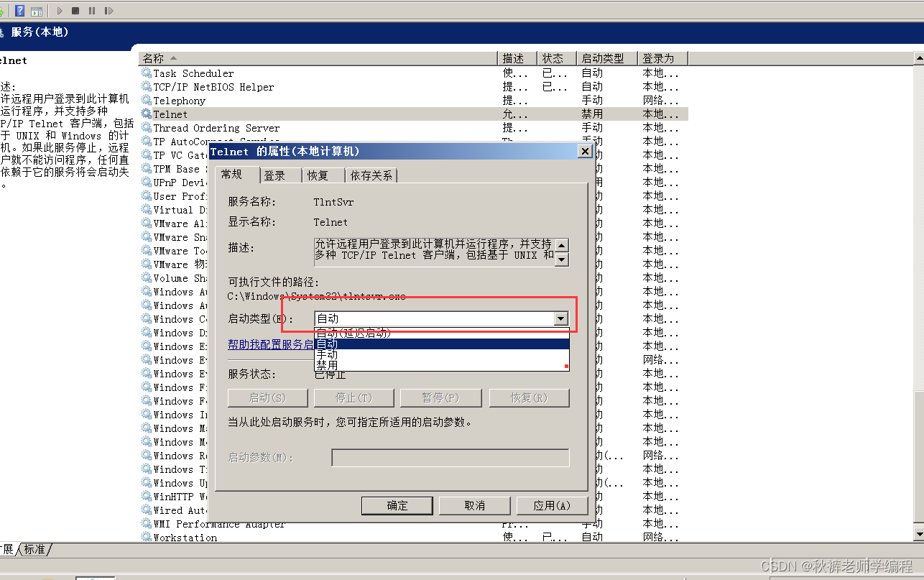Choose 自动(延迟启动) from startup type list
Viewport: 924px width, 580px height.
(441, 333)
